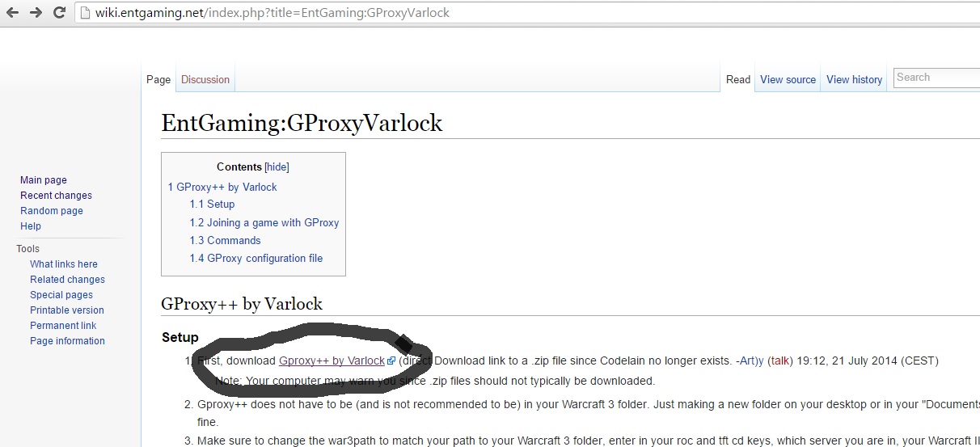Download via Gproxy++ by Varlock link
Viewport: 980px width, 447px height.
point(332,361)
